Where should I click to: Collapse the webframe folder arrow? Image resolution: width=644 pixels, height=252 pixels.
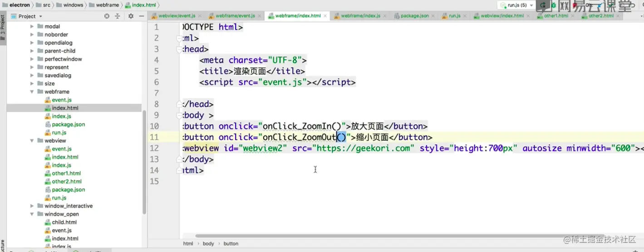click(32, 92)
